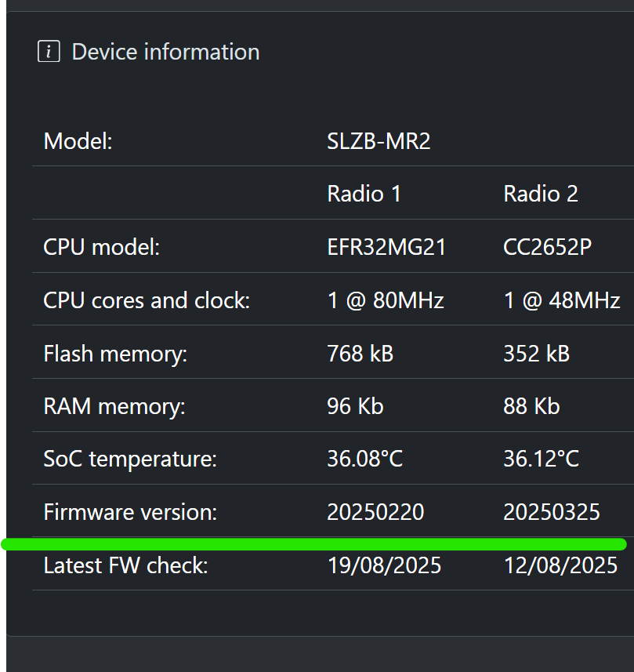
Task: Click the Latest FW check label
Action: (126, 565)
